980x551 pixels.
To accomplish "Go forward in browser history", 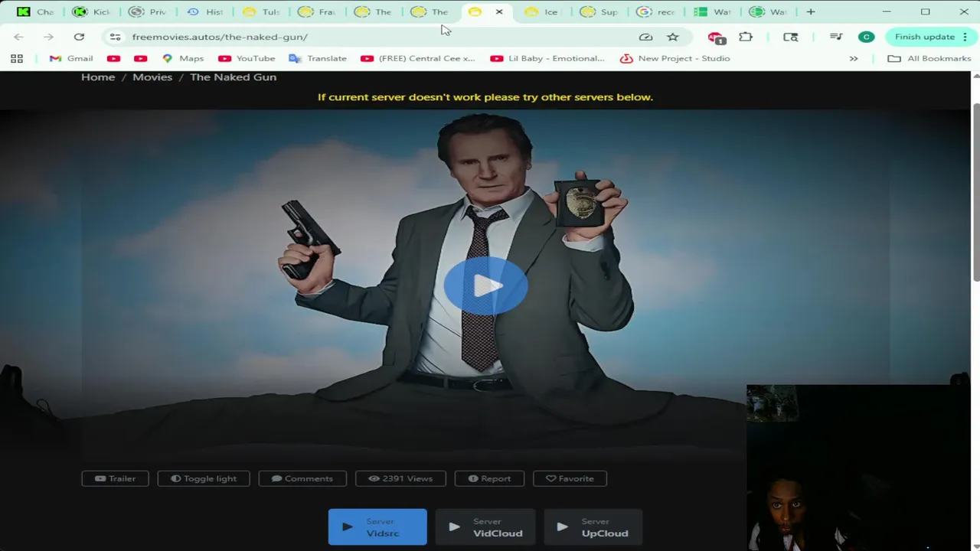I will 48,37.
